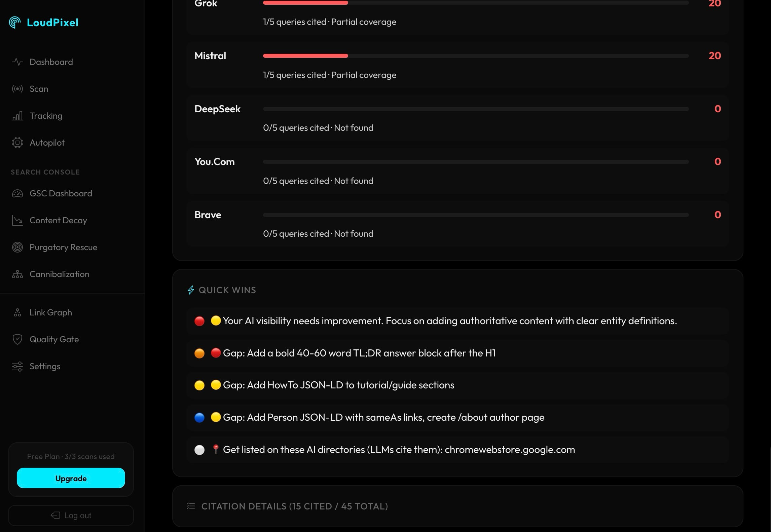771x532 pixels.
Task: Click the Link Graph nodes icon
Action: (17, 312)
